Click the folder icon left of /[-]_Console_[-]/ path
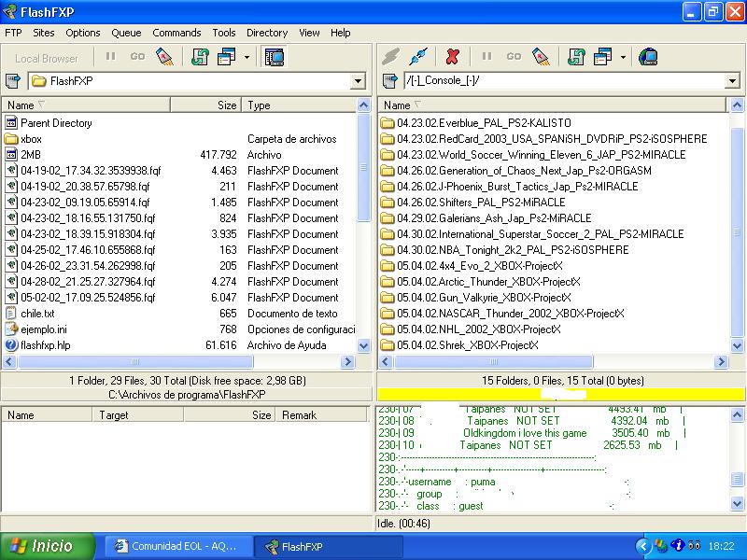 pyautogui.click(x=388, y=81)
